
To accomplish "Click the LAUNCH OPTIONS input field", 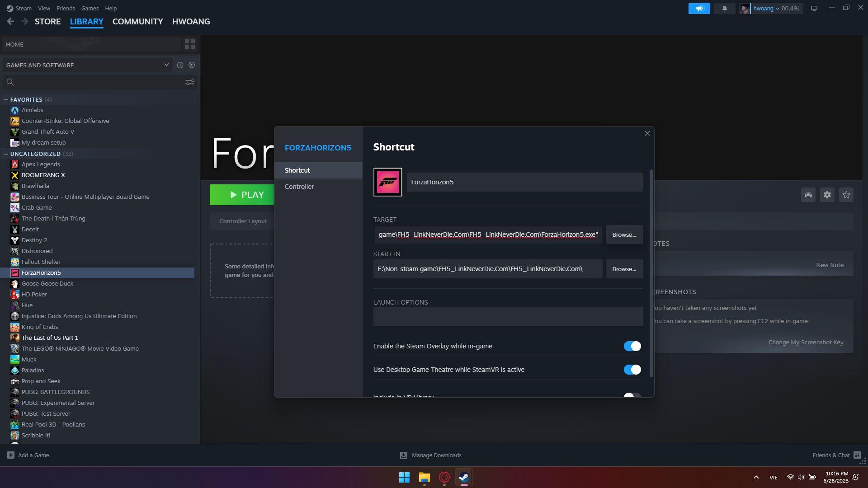I will point(508,316).
